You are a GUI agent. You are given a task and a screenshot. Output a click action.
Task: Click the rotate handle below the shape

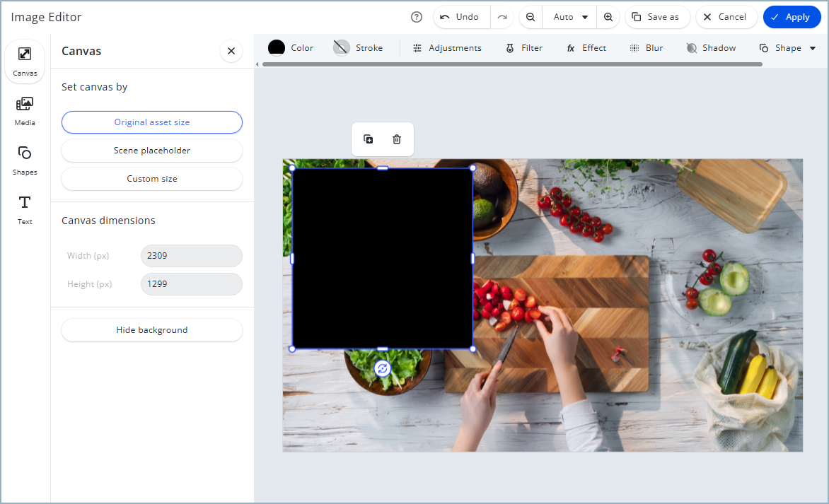click(x=382, y=368)
